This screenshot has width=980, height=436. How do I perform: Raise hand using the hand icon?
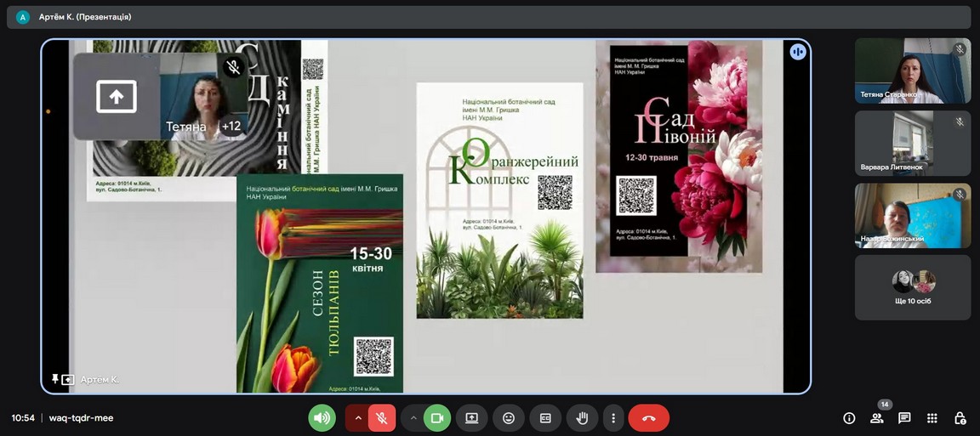click(583, 418)
